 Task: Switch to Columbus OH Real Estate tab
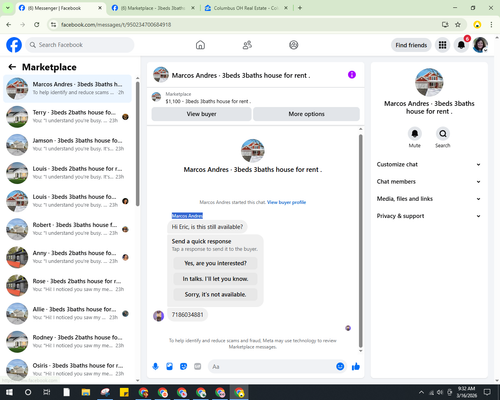(246, 8)
